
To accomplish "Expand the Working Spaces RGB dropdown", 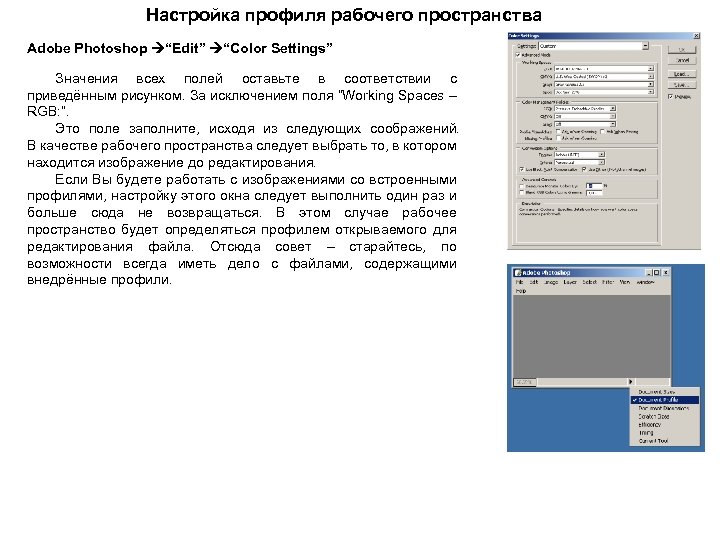I will [604, 69].
